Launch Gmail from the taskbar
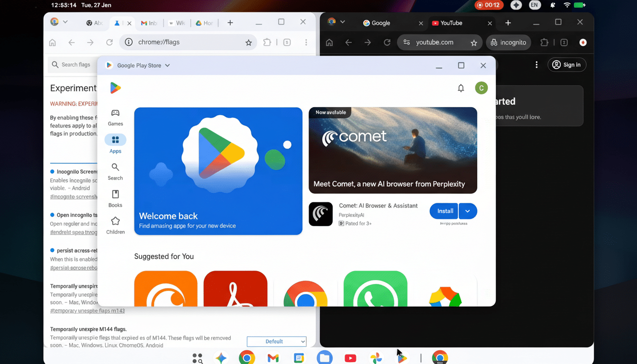Image resolution: width=637 pixels, height=364 pixels. pyautogui.click(x=273, y=357)
